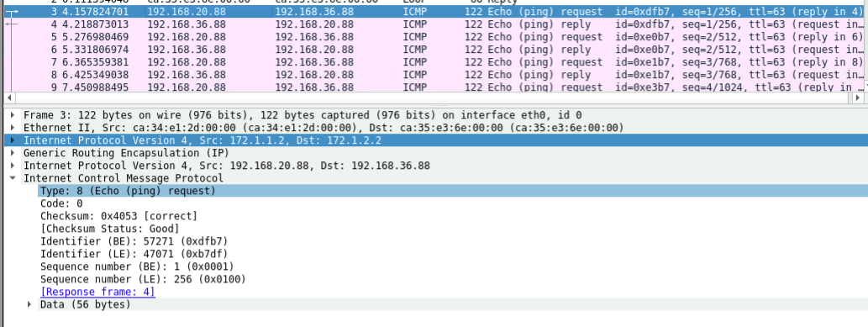Select Generic Routing Encapsulation (IP) line
This screenshot has width=868, height=327.
point(126,153)
